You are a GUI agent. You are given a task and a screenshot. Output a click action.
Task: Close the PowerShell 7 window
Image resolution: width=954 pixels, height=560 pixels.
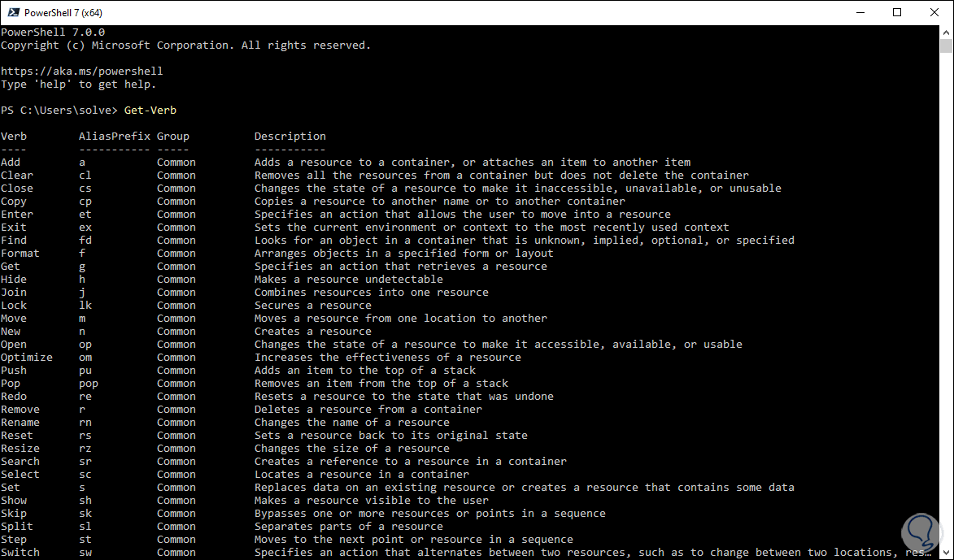(x=934, y=12)
